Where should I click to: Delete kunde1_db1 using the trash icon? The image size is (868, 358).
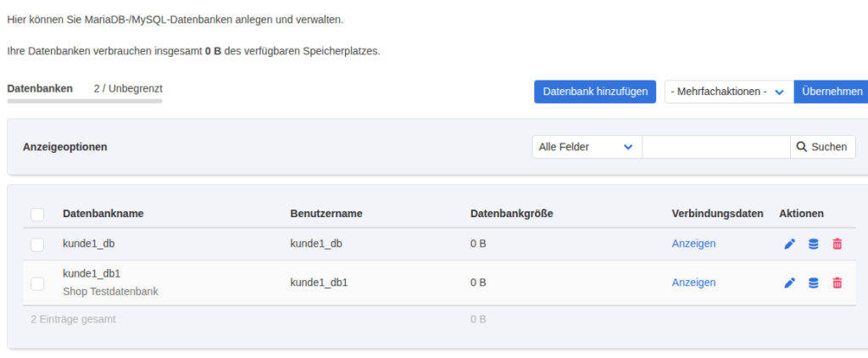(x=837, y=283)
